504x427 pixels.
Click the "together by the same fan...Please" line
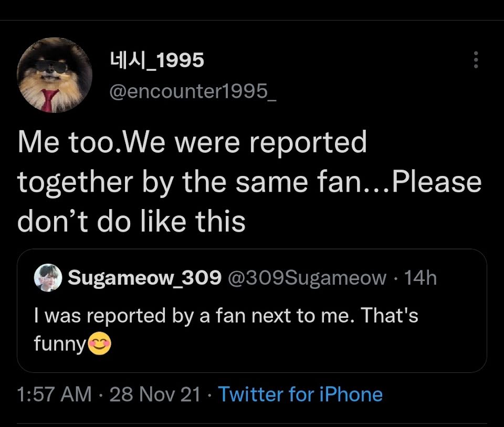tap(249, 182)
